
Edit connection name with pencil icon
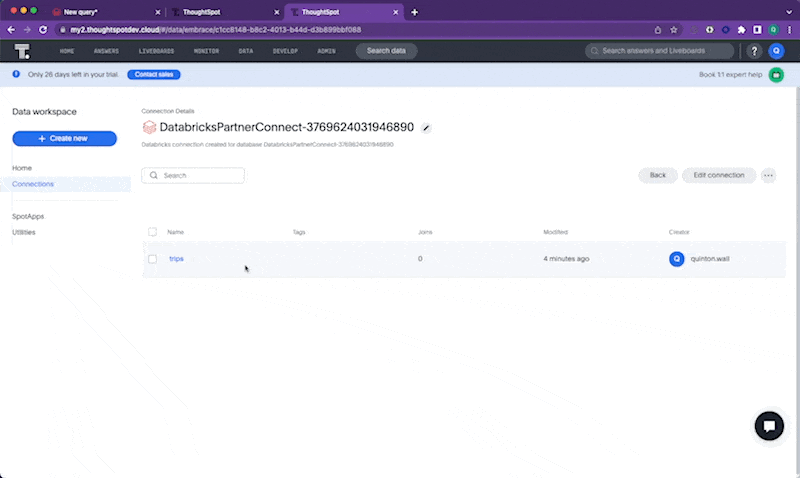427,128
